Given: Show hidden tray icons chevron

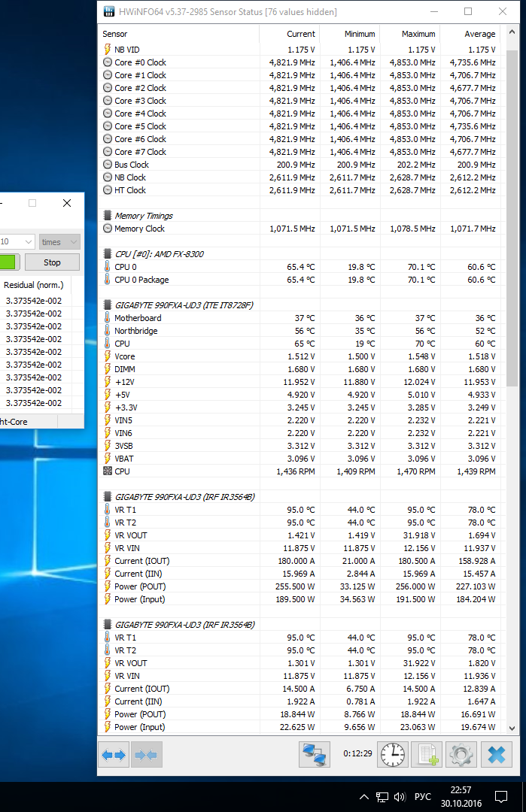Looking at the screenshot, I should point(364,797).
